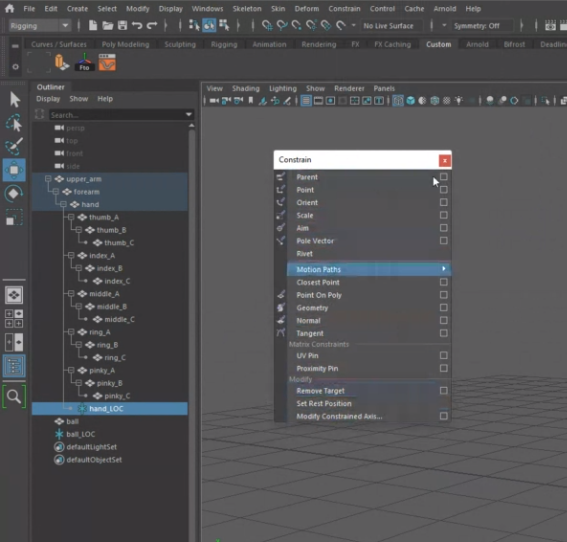Close the Constrain tear-off menu

(x=444, y=160)
